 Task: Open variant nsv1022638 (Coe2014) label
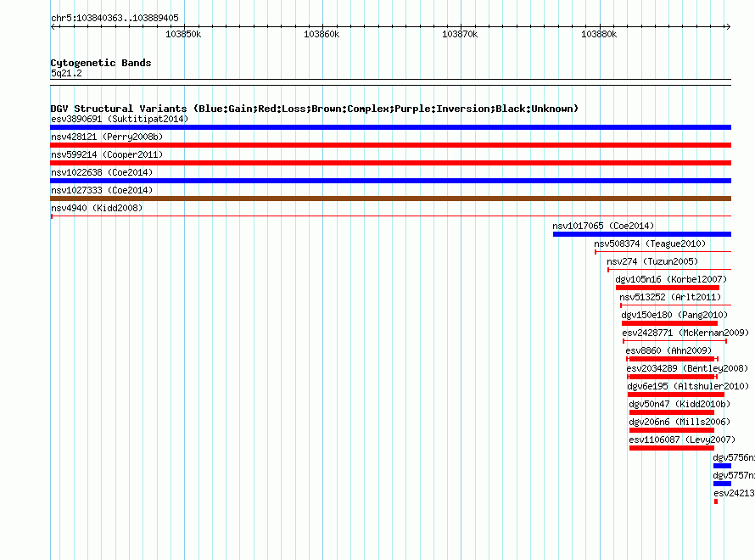click(102, 172)
